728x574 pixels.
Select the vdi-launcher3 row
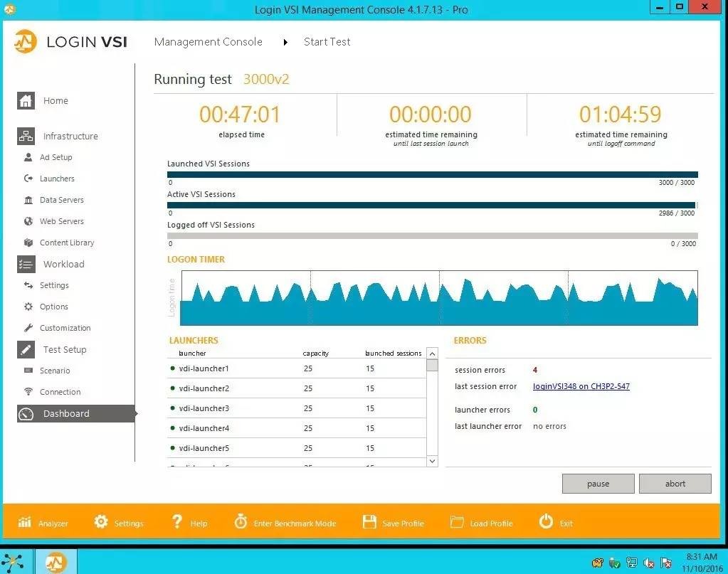pyautogui.click(x=297, y=408)
